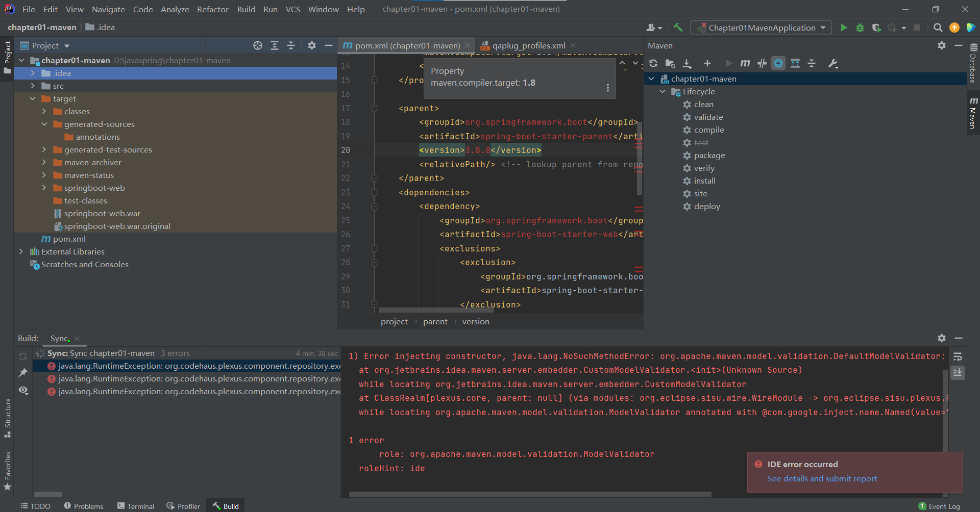Start debugging with the green bug icon
Screen dimensions: 980x512
pyautogui.click(x=860, y=28)
